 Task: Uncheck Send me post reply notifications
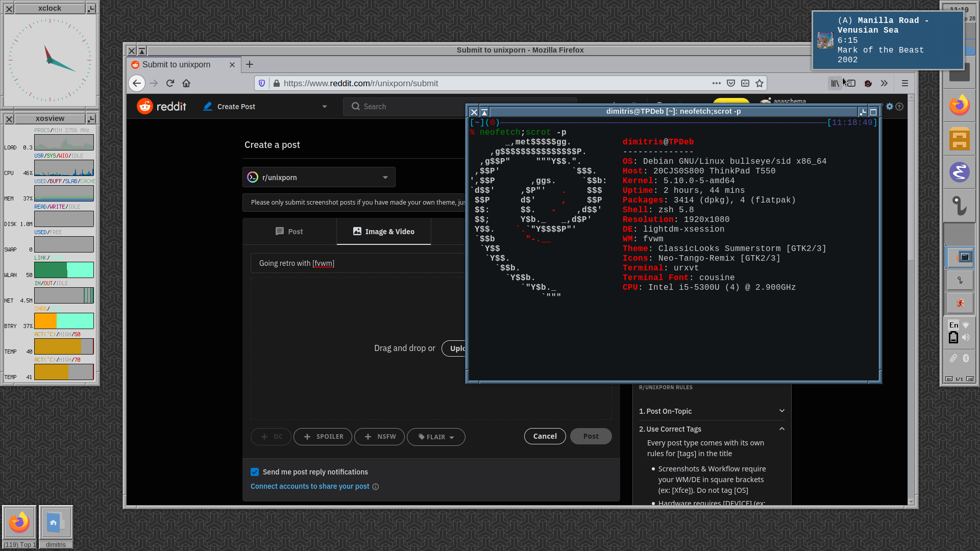tap(255, 472)
